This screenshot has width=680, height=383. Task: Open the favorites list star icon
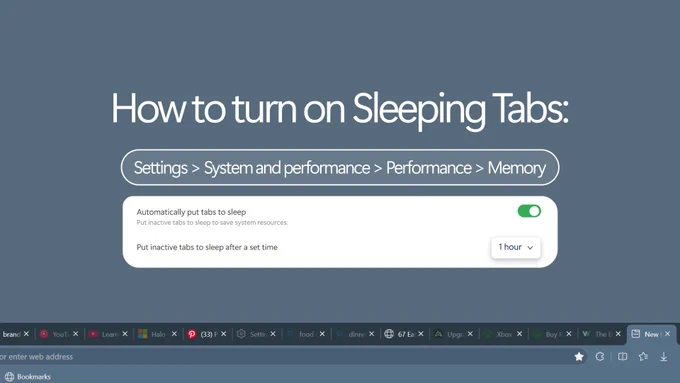pyautogui.click(x=643, y=357)
